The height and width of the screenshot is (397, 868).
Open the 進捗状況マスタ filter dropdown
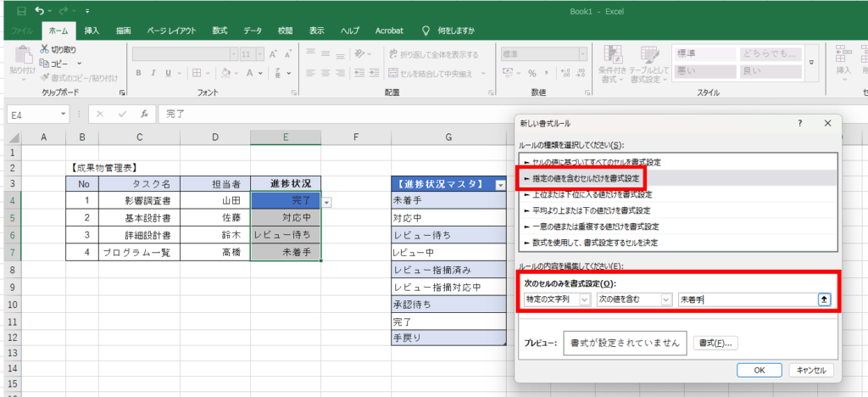click(500, 184)
